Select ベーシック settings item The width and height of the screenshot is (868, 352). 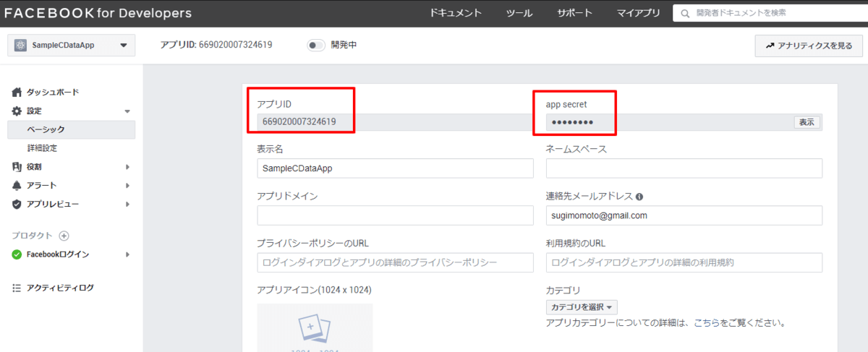coord(71,129)
